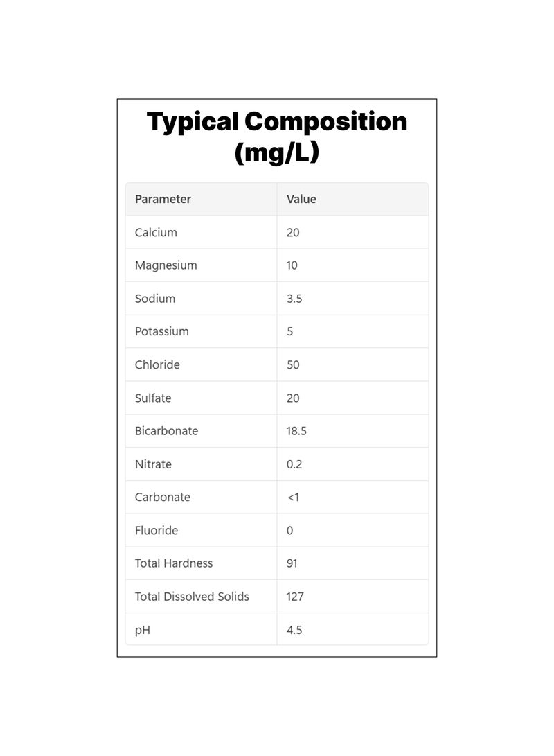Screen dimensions: 554x756
Task: Click the Total Dissolved Solids label
Action: point(193,597)
